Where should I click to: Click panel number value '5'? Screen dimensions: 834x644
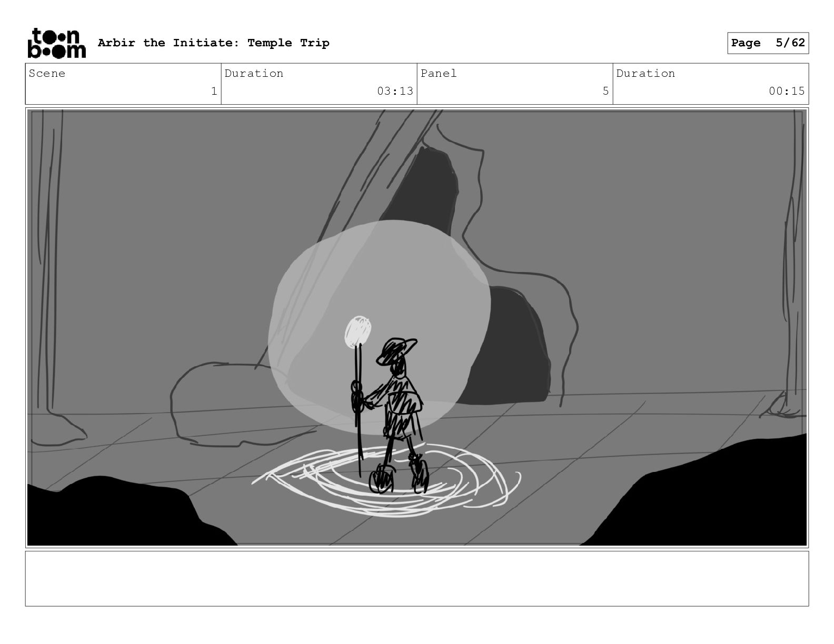point(605,91)
